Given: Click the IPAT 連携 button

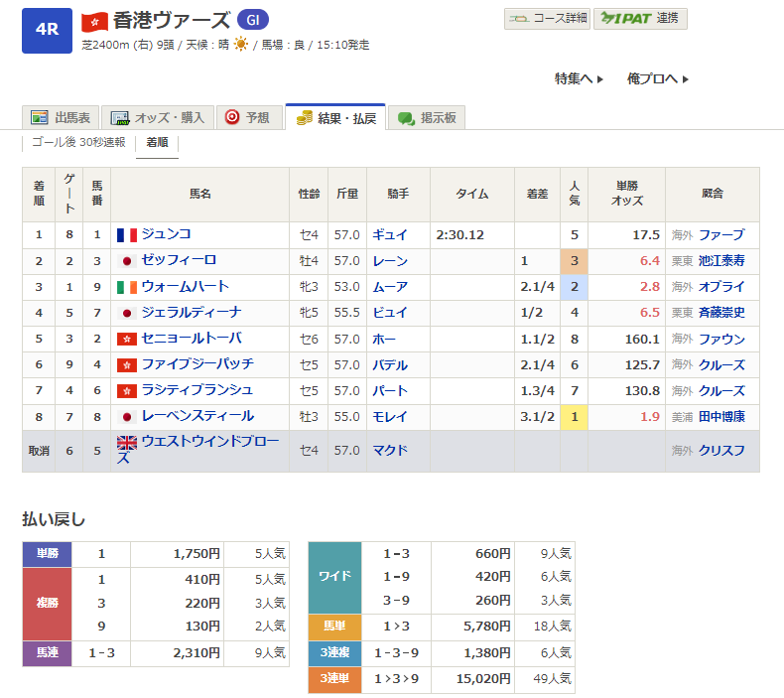Looking at the screenshot, I should point(640,19).
